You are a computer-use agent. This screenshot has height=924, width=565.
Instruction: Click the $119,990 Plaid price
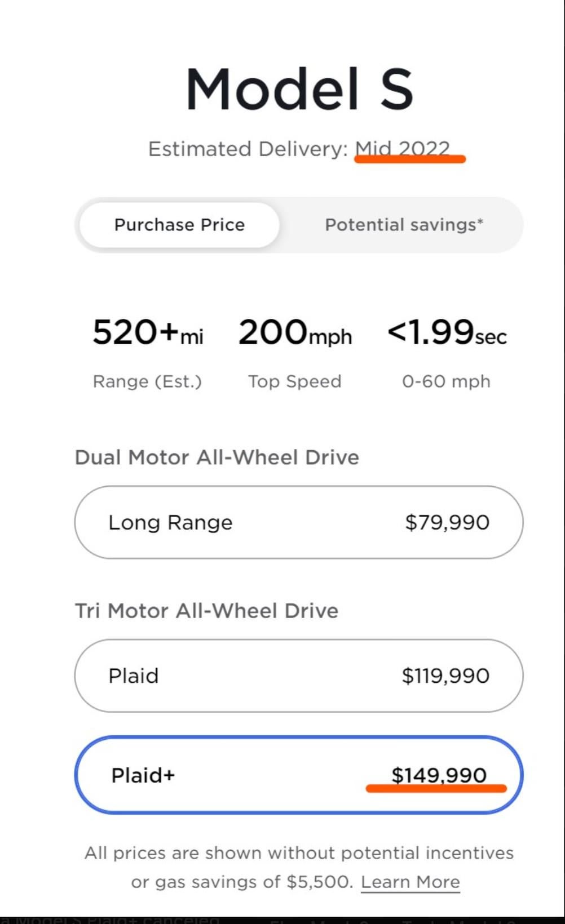(x=445, y=676)
